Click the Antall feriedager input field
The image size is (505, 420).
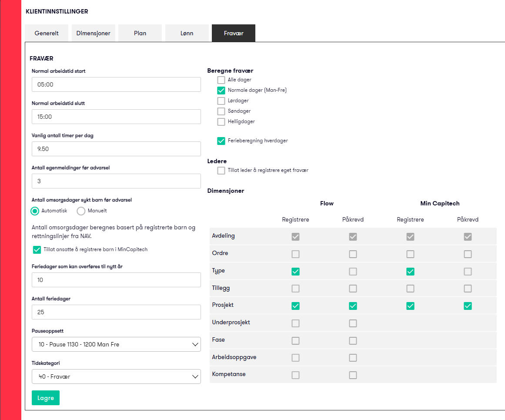116,312
